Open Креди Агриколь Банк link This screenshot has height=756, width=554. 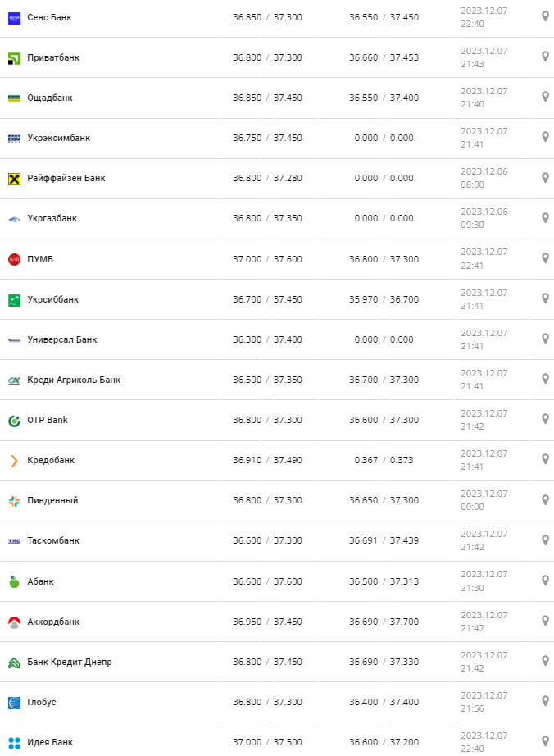tap(74, 380)
